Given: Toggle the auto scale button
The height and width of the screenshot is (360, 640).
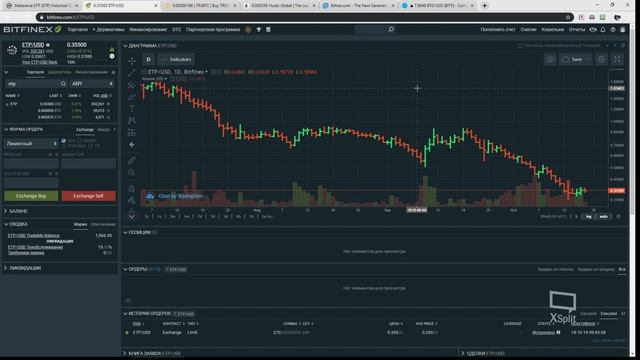Looking at the screenshot, I should pyautogui.click(x=604, y=216).
